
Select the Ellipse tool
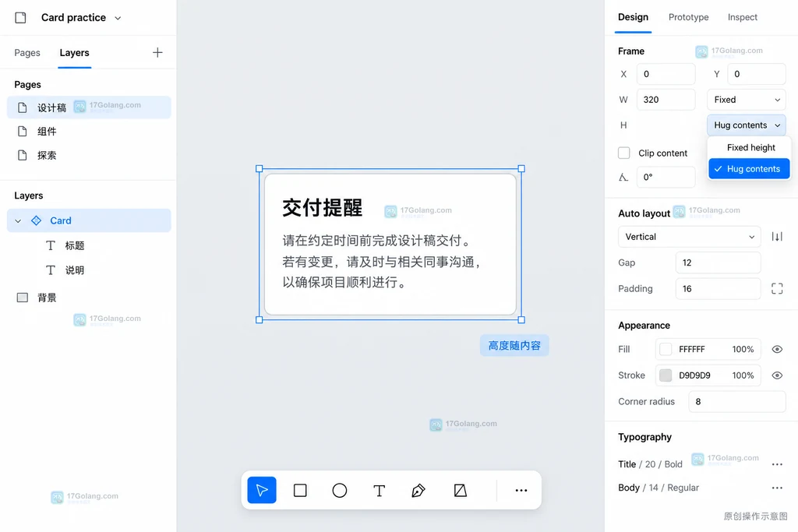pos(340,490)
